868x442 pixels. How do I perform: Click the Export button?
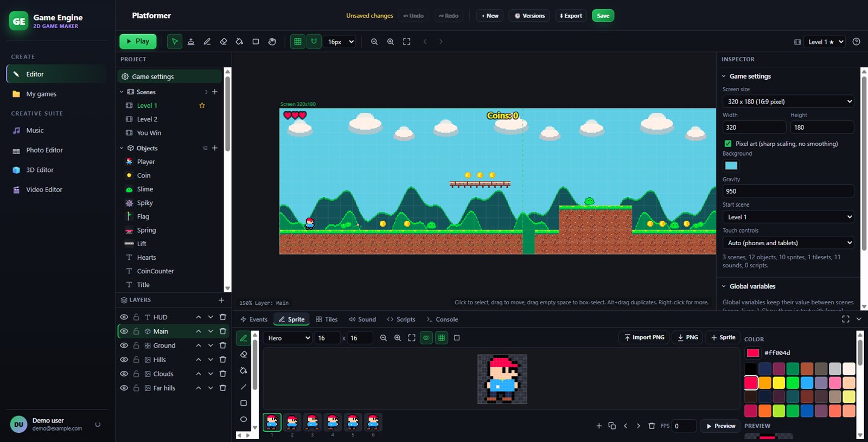571,16
